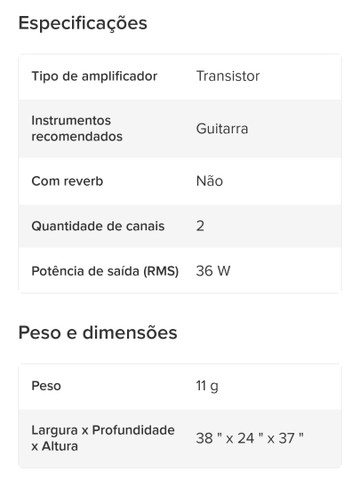This screenshot has height=480, width=360.
Task: Click the Instrumentos recomendados shaded row
Action: 180,129
